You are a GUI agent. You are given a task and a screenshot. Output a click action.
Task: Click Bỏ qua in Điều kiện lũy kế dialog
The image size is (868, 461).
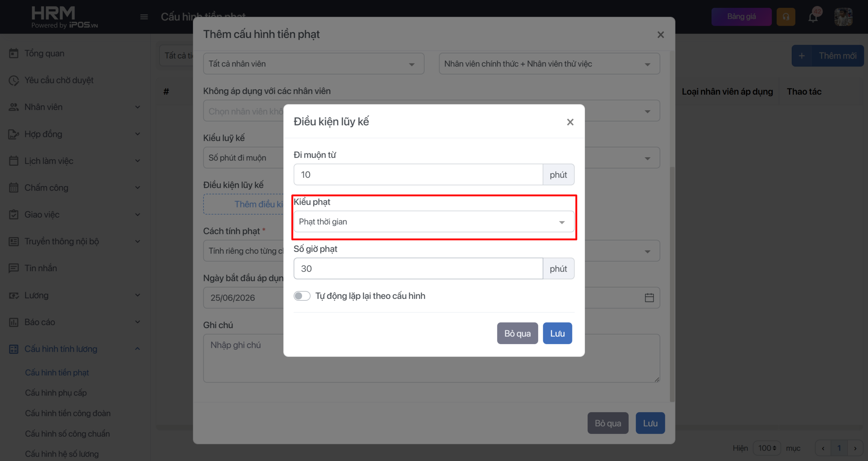517,333
